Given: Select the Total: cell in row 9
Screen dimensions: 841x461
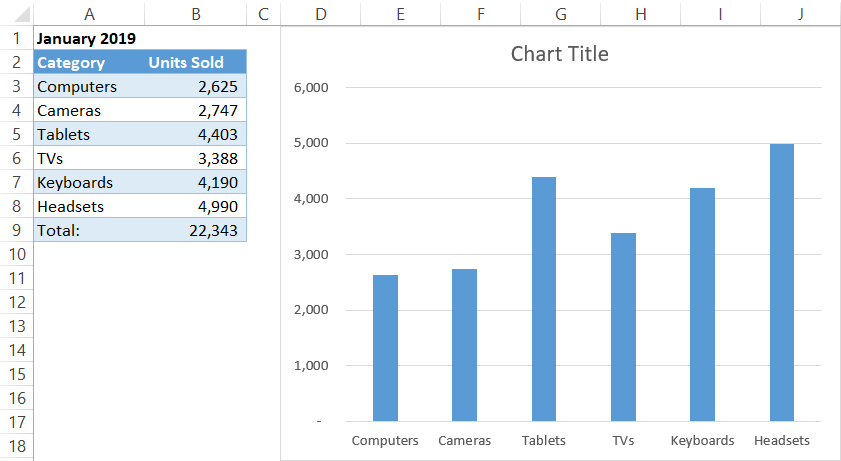Looking at the screenshot, I should pyautogui.click(x=89, y=230).
